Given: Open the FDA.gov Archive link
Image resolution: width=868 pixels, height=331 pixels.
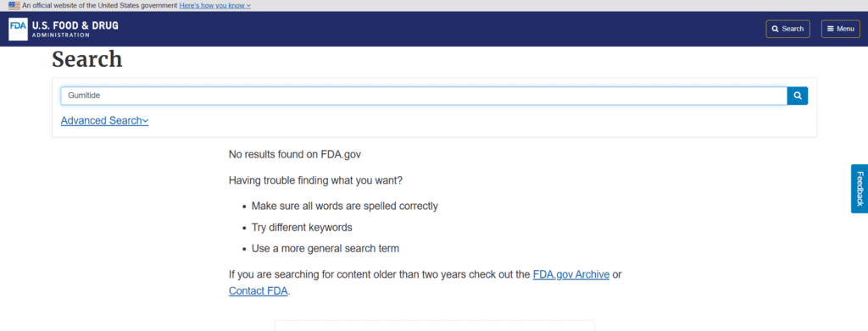Looking at the screenshot, I should click(571, 274).
